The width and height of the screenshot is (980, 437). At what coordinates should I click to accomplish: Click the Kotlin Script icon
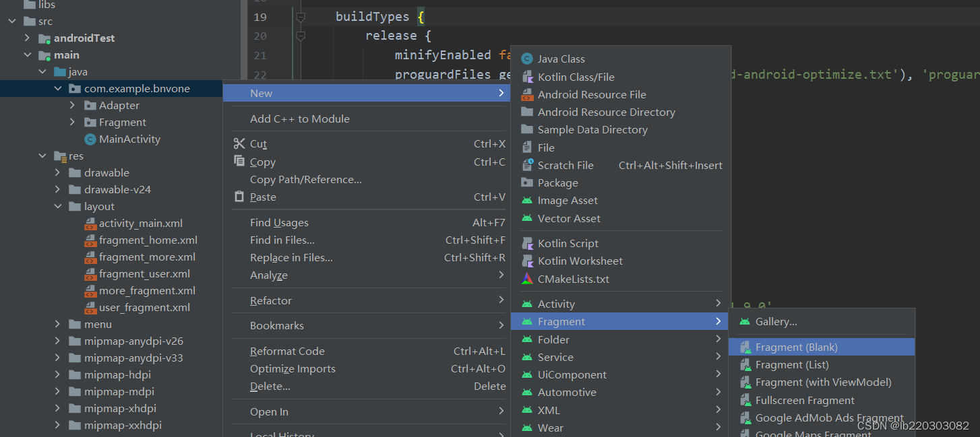point(528,243)
